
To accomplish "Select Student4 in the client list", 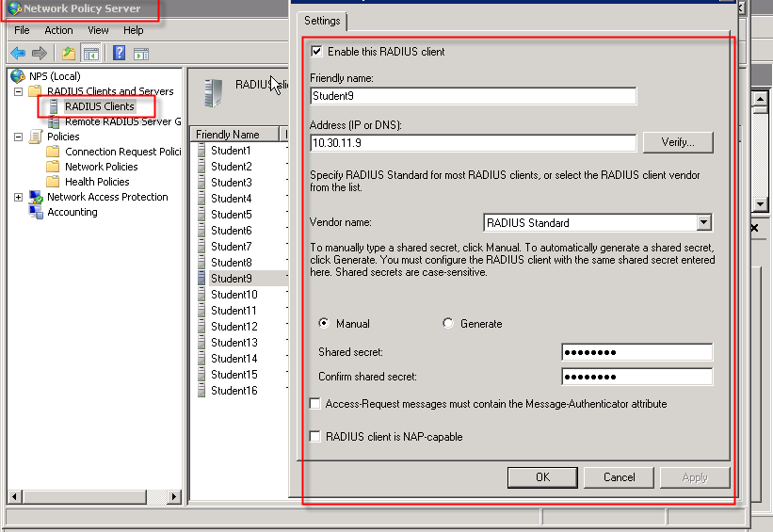I will point(232,199).
